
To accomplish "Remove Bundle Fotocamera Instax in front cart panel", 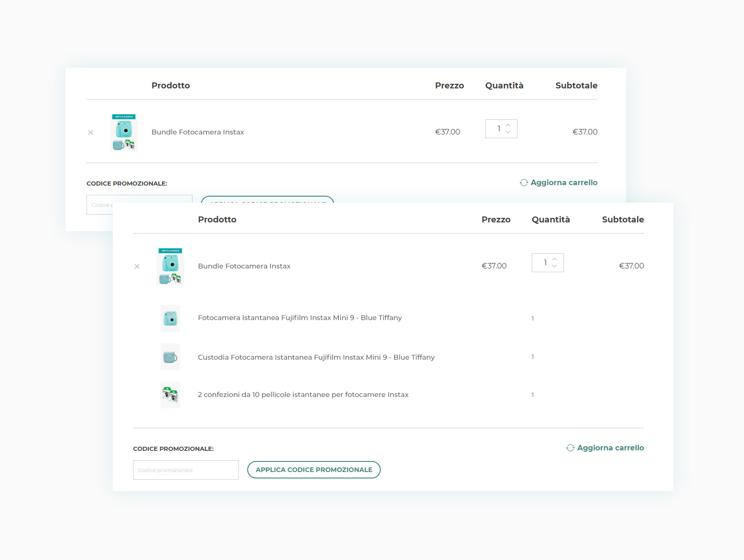I will point(137,266).
